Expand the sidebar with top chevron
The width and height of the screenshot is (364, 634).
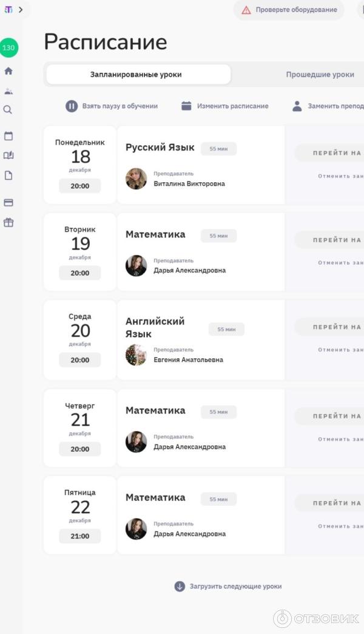(21, 10)
